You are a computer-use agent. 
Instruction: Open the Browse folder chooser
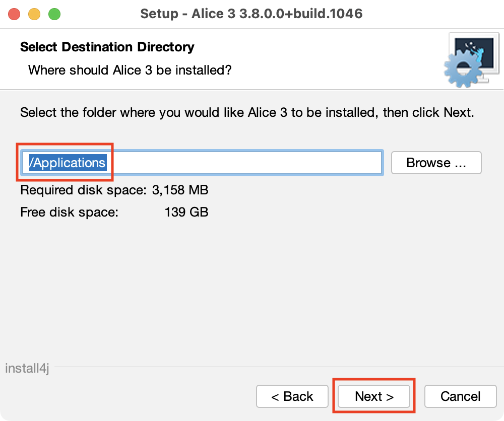pyautogui.click(x=436, y=163)
